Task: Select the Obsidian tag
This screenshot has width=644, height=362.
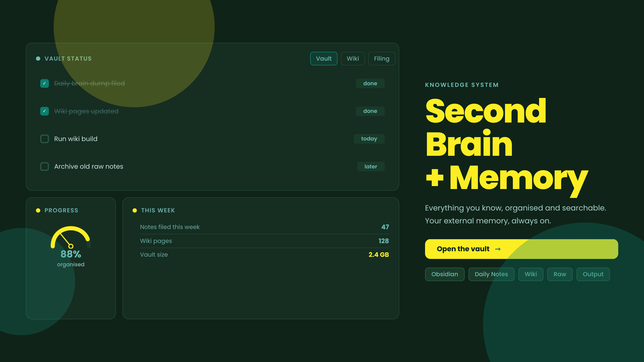Action: [445, 274]
